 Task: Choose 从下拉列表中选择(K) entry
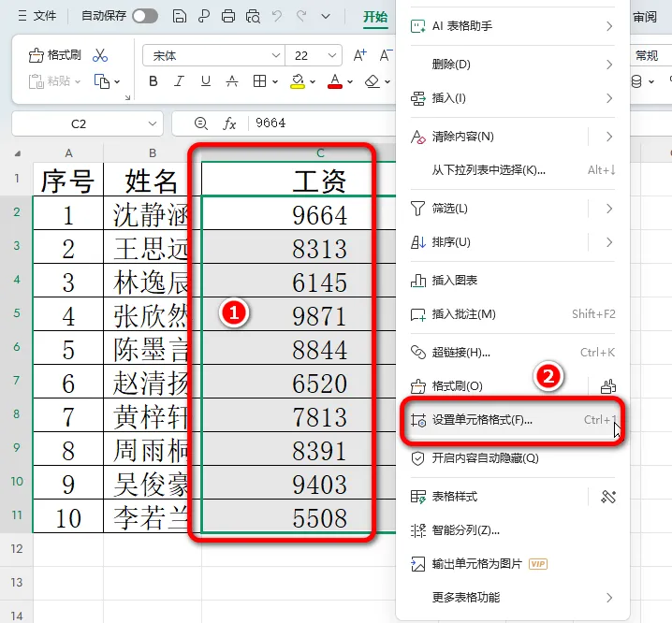pos(512,170)
